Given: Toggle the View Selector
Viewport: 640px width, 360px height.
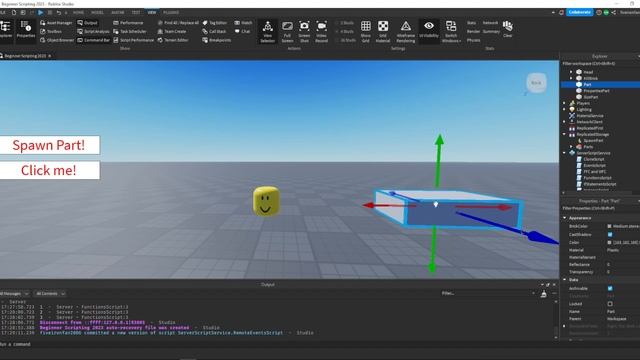Looking at the screenshot, I should coord(268,31).
